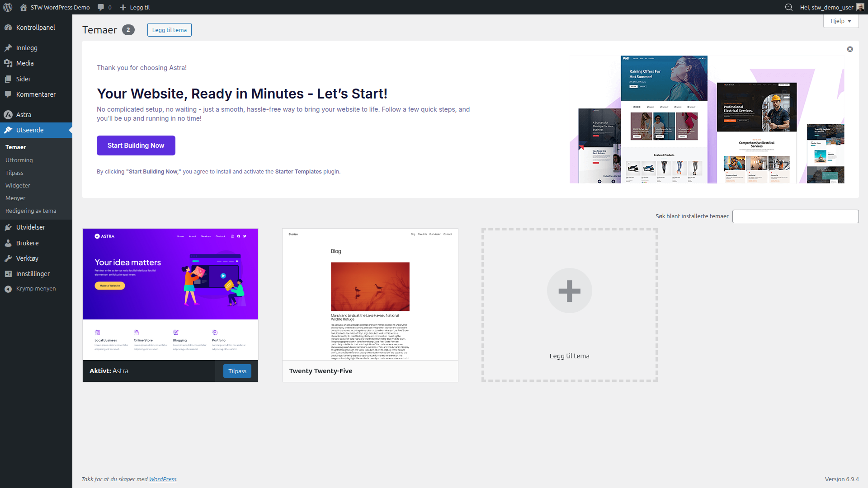The height and width of the screenshot is (488, 868).
Task: Click the Søk blant installerte temaer label
Action: (x=692, y=216)
